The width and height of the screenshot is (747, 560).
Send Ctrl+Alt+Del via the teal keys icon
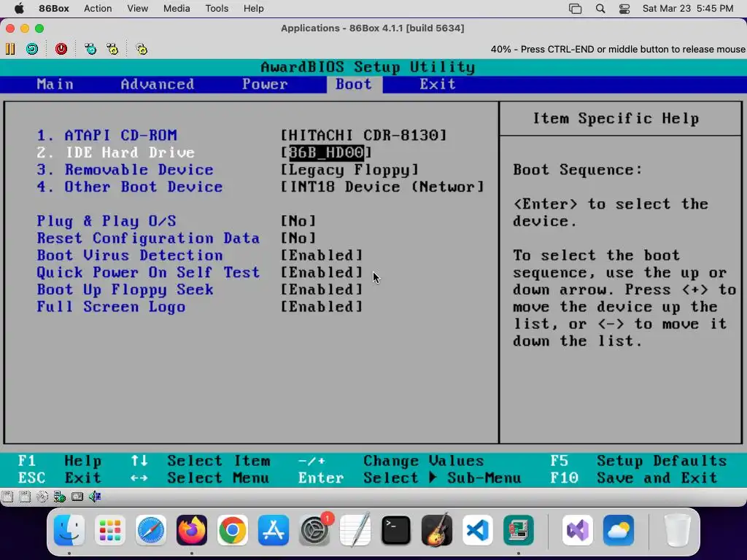[90, 49]
